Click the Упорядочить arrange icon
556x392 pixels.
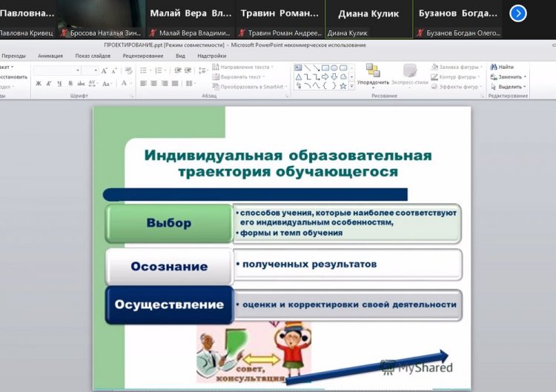[x=372, y=71]
